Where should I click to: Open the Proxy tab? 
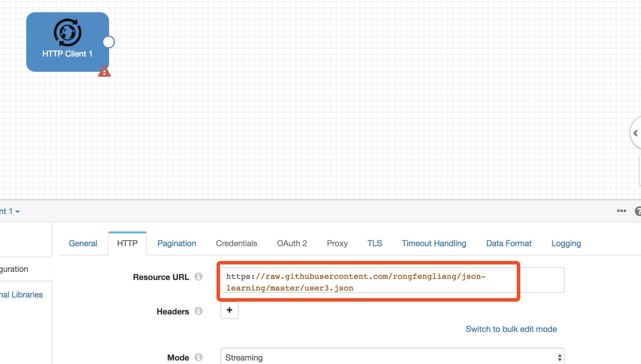(337, 243)
